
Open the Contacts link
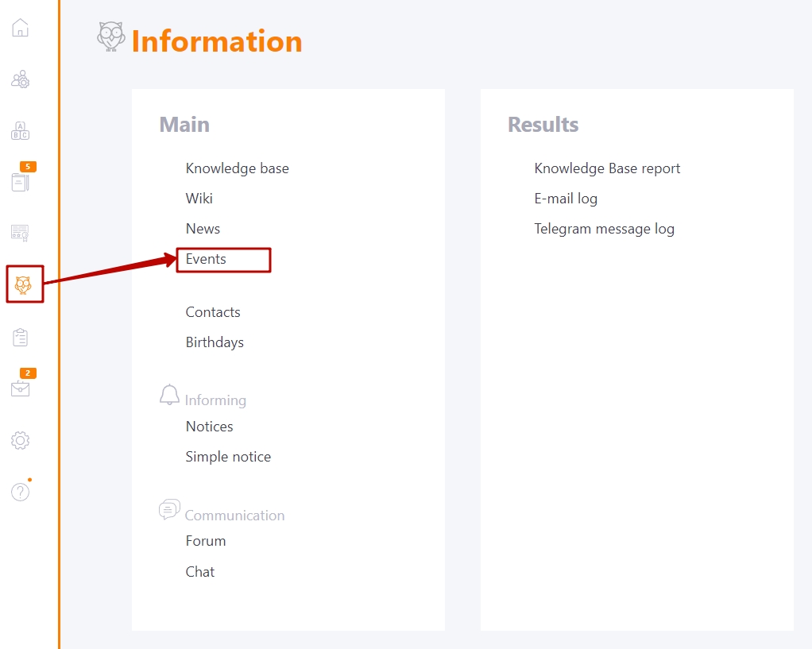pyautogui.click(x=213, y=312)
